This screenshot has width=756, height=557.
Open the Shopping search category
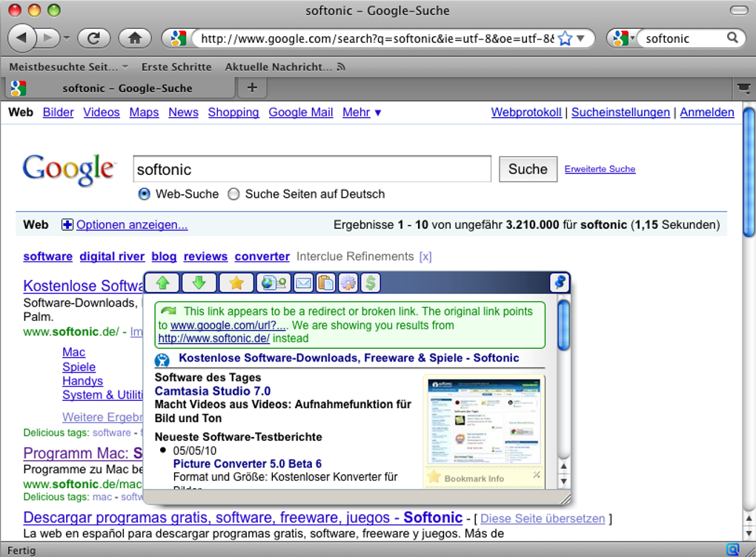coord(233,113)
